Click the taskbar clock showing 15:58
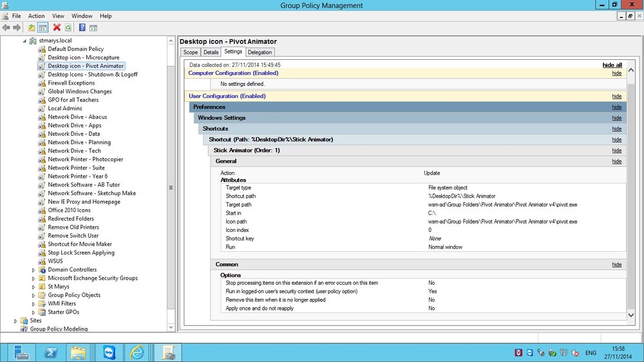 pyautogui.click(x=618, y=352)
